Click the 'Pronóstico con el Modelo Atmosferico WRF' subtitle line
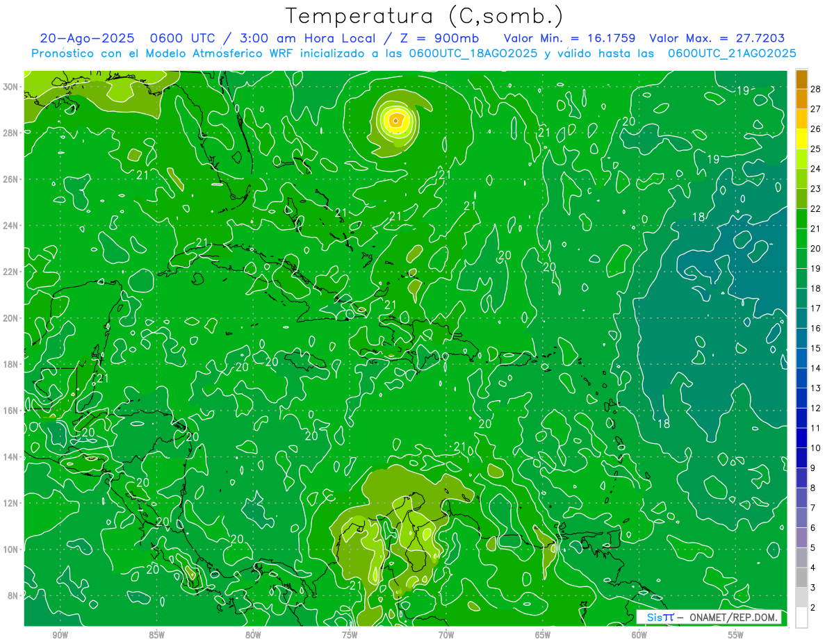Viewport: 834px width, 644px height. pos(414,53)
